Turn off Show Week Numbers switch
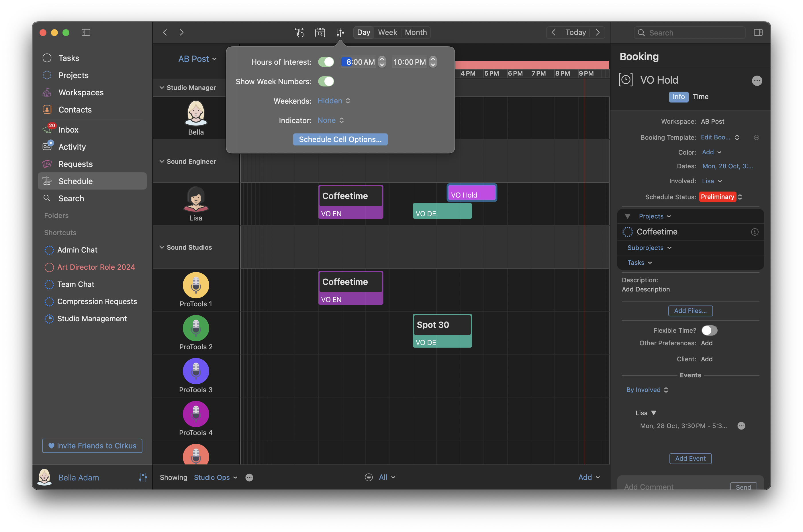The height and width of the screenshot is (532, 803). (326, 81)
